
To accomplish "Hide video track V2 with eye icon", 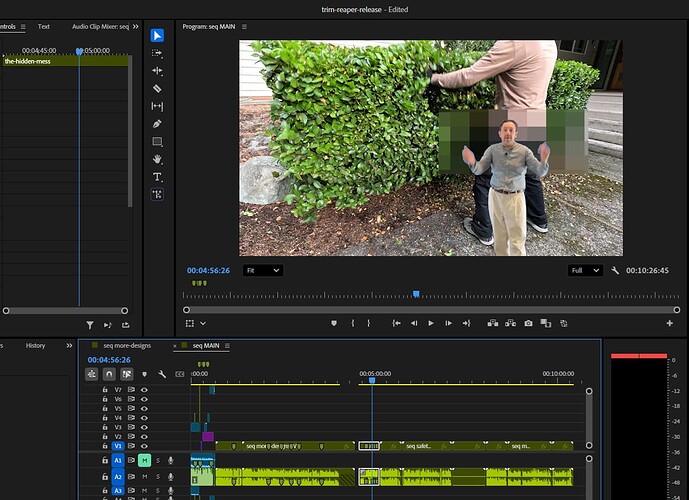I will tap(144, 436).
